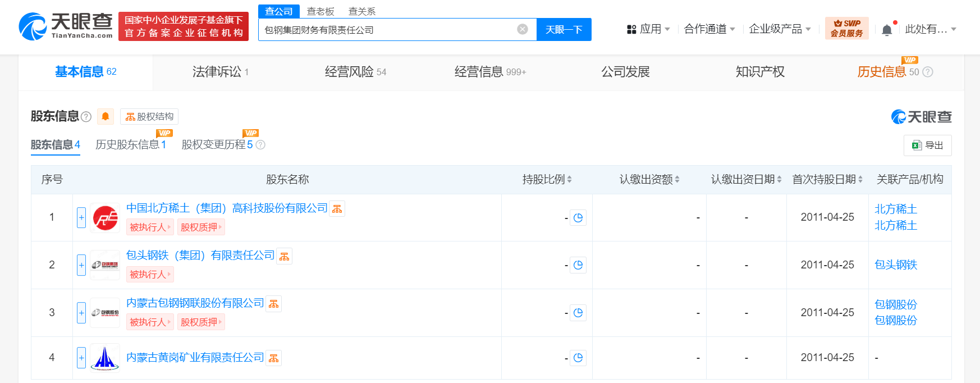The image size is (980, 383).
Task: Switch to the 法律诉讼 tab
Action: (220, 72)
